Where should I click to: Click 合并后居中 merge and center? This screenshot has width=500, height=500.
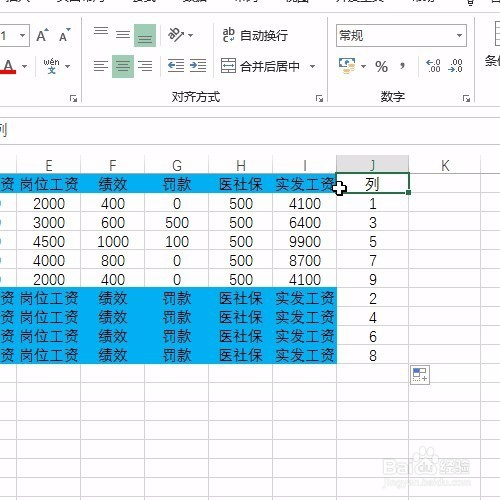260,66
